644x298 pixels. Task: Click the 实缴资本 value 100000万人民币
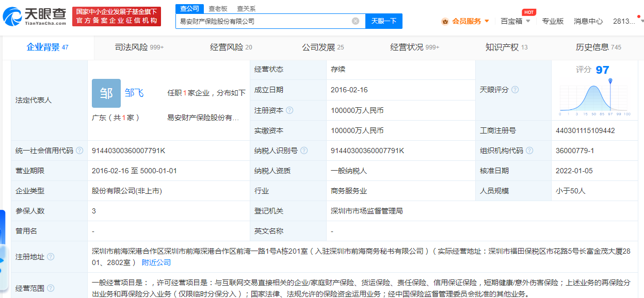click(357, 130)
